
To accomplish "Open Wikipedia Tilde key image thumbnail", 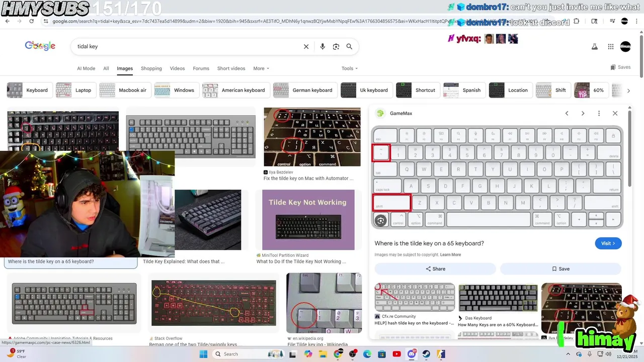I will point(324,303).
